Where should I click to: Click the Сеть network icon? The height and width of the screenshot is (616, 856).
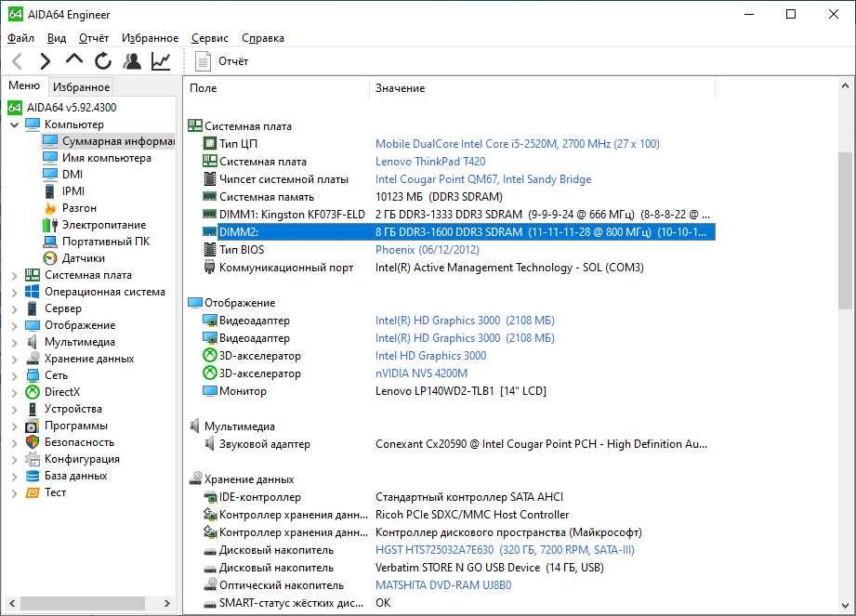tap(33, 375)
